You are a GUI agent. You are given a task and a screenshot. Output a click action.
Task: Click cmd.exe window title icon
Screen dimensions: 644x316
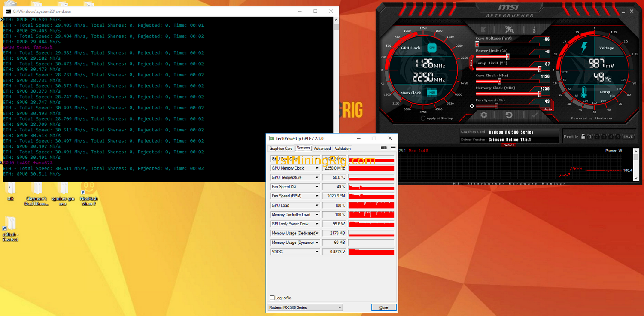click(8, 11)
